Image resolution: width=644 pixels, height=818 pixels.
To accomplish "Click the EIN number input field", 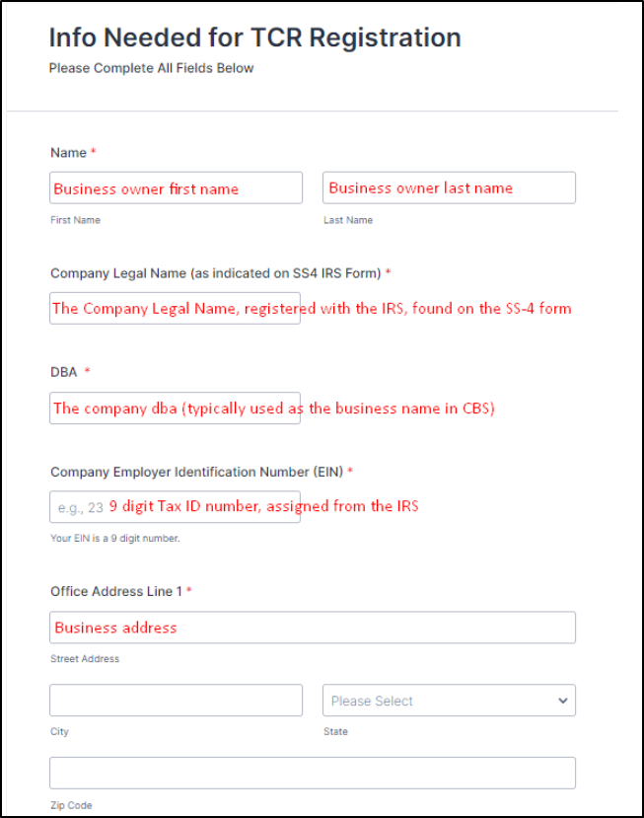I will [x=175, y=506].
